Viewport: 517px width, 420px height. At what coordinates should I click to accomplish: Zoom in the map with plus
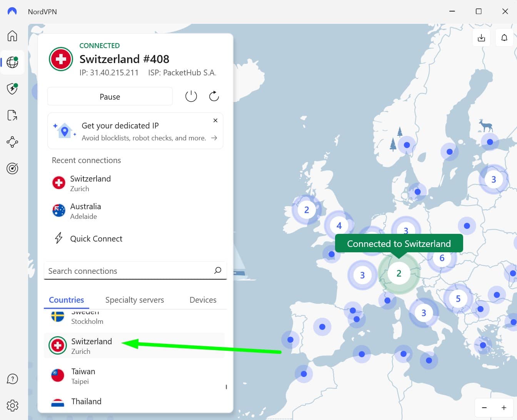pyautogui.click(x=504, y=408)
